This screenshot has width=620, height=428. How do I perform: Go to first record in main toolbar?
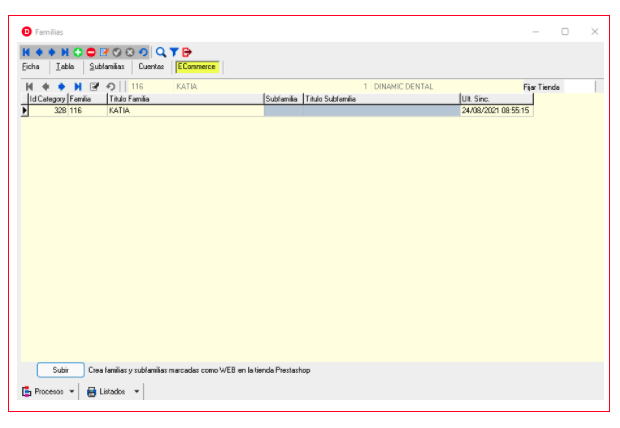coord(26,52)
